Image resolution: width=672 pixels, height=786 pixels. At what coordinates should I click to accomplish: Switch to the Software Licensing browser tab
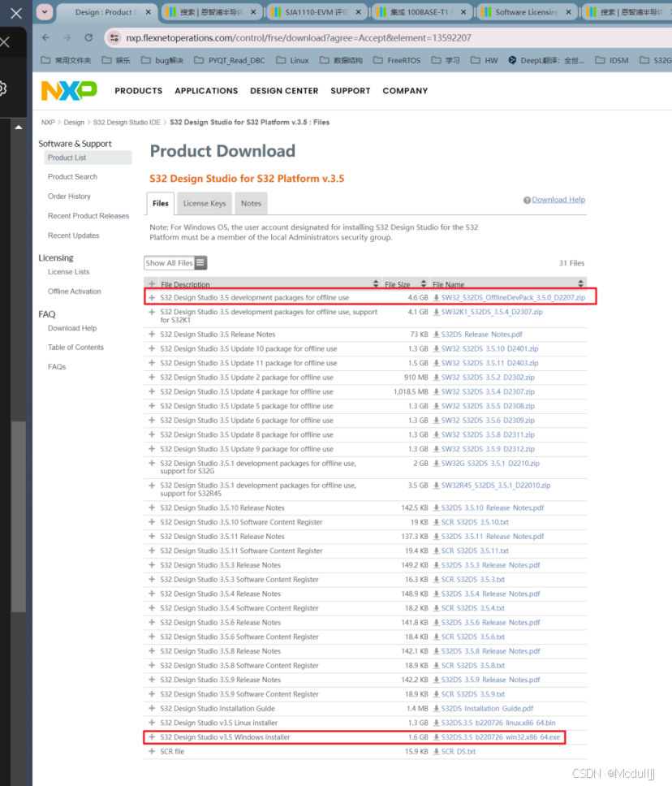[x=526, y=12]
